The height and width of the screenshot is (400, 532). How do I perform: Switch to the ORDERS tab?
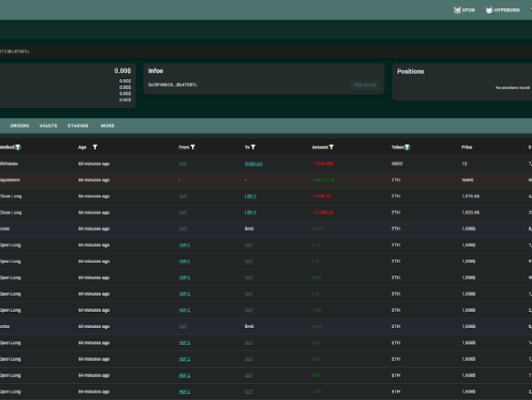20,125
